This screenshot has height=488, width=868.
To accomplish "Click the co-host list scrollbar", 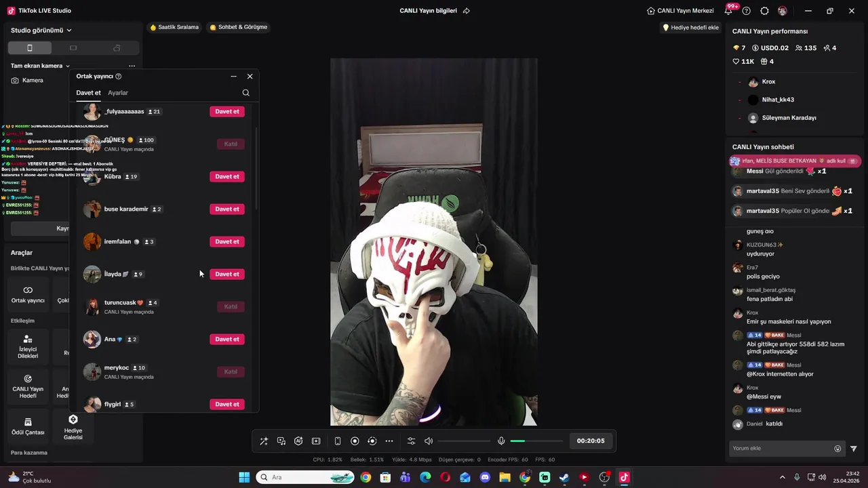I will [256, 167].
